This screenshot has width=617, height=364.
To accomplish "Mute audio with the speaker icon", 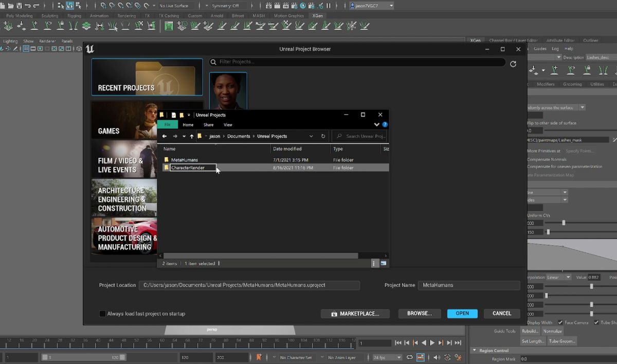I will (436, 357).
